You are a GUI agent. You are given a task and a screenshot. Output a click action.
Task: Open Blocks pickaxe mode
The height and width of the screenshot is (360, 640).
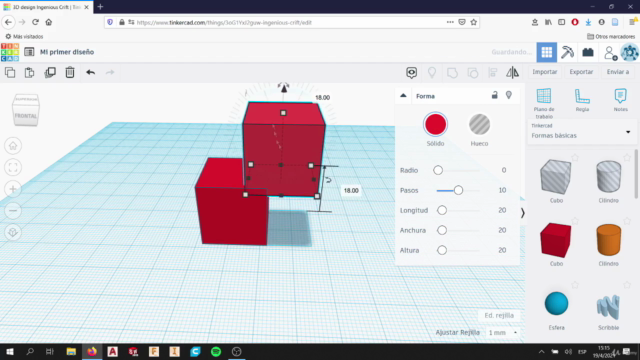coord(567,52)
